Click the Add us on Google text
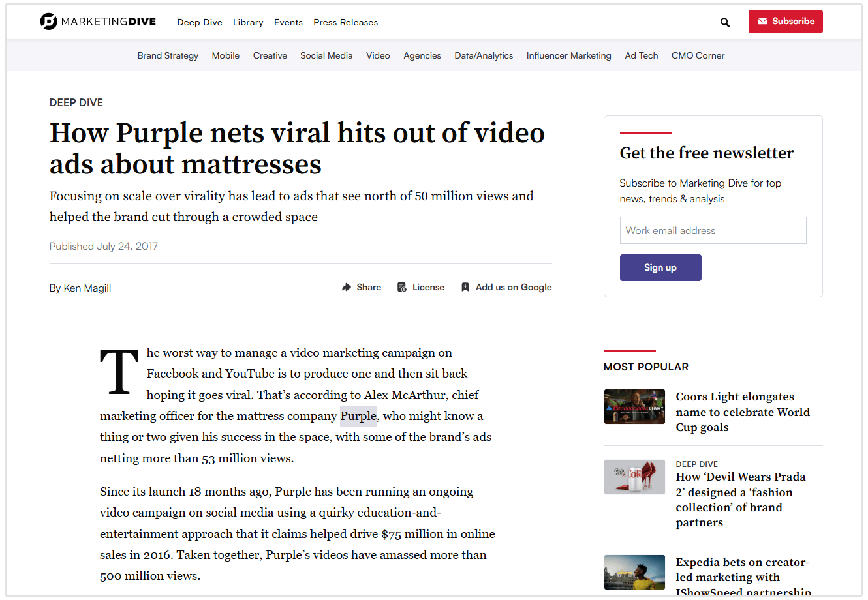The width and height of the screenshot is (868, 600). point(514,287)
